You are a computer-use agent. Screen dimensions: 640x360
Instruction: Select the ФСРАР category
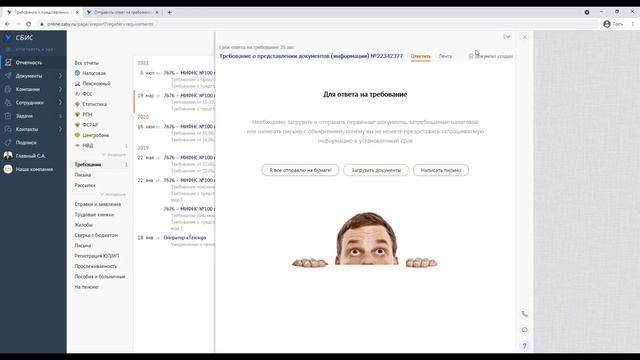pyautogui.click(x=90, y=125)
